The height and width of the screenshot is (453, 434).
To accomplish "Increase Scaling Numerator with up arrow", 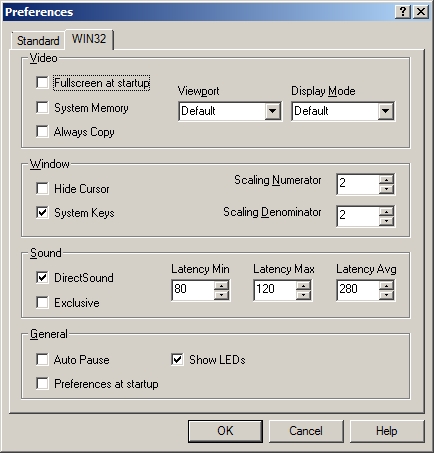I will point(386,180).
